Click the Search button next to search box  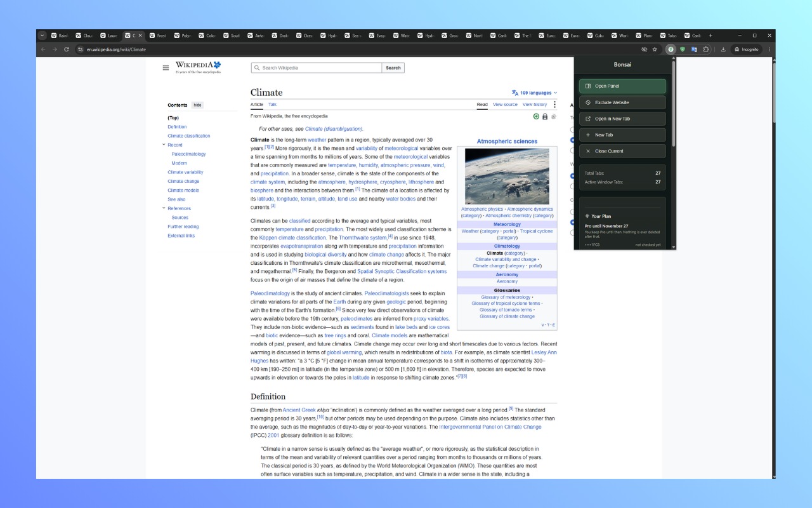coord(393,68)
